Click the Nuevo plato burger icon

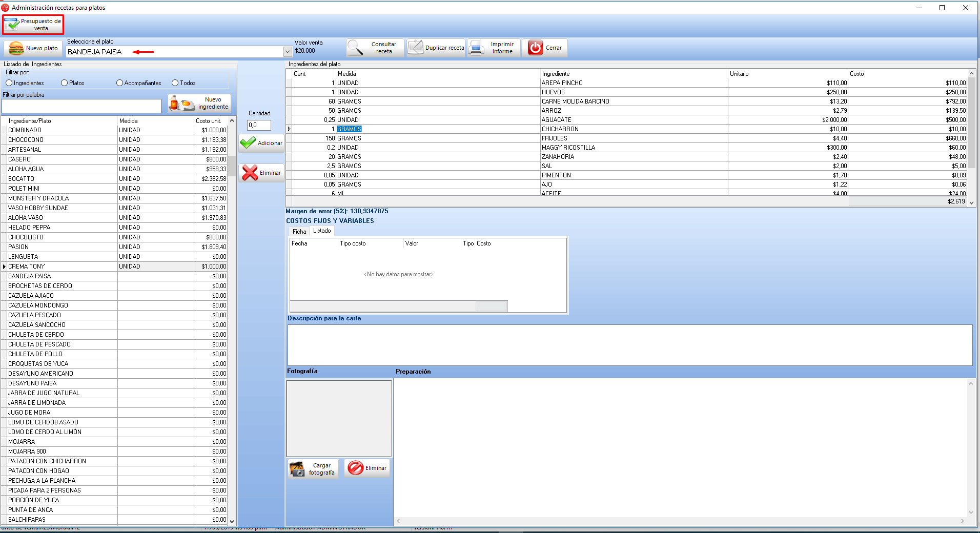pos(17,49)
